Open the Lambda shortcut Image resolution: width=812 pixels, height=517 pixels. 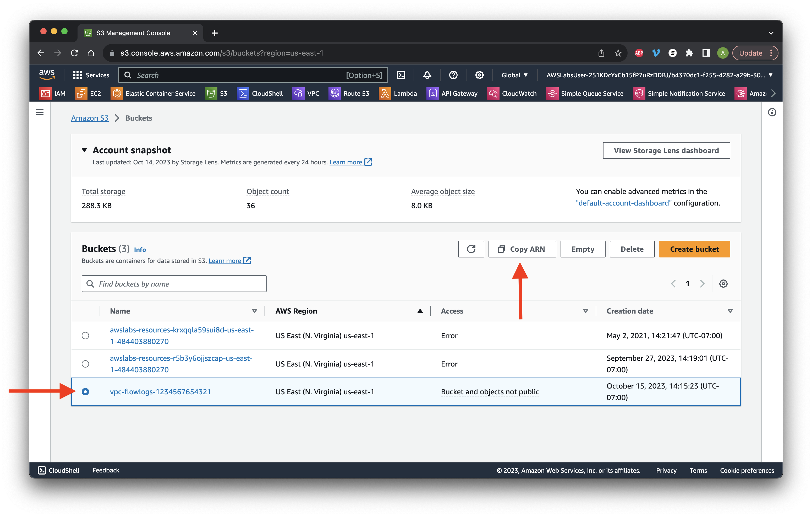click(398, 94)
